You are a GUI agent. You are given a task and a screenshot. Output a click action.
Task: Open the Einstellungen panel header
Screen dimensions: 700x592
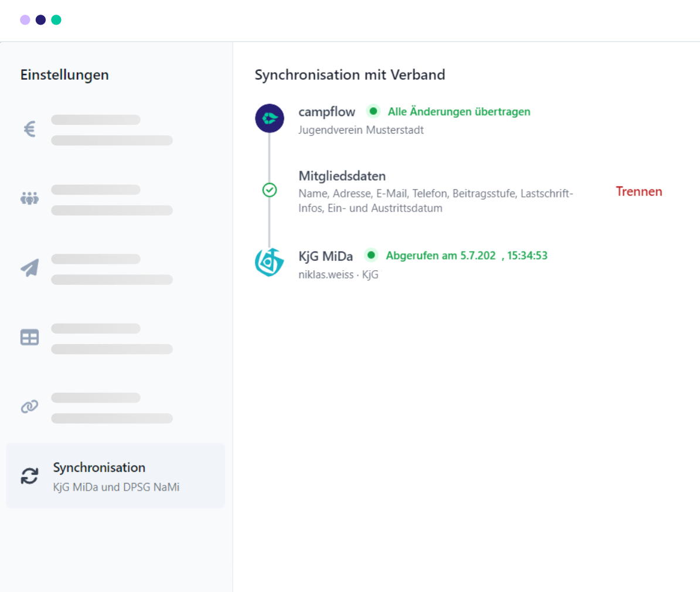pos(64,75)
